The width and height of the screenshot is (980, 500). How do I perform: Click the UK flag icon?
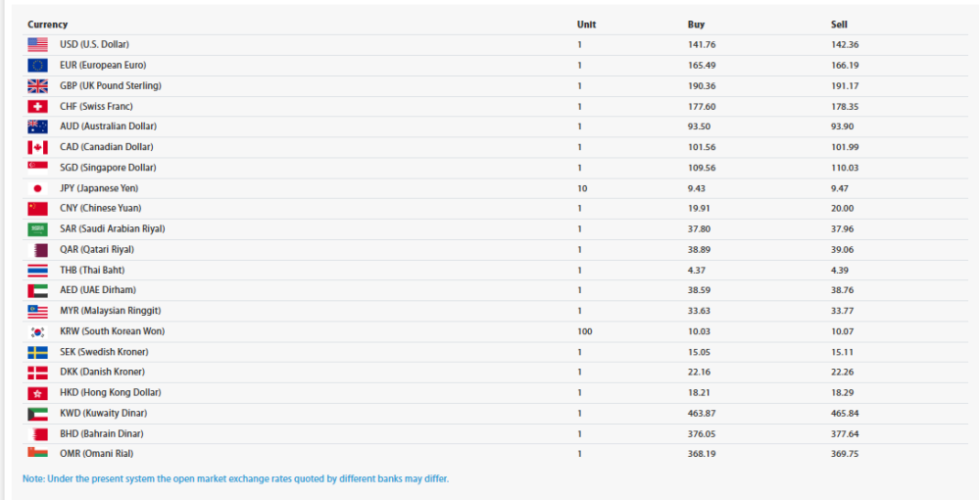tap(37, 85)
